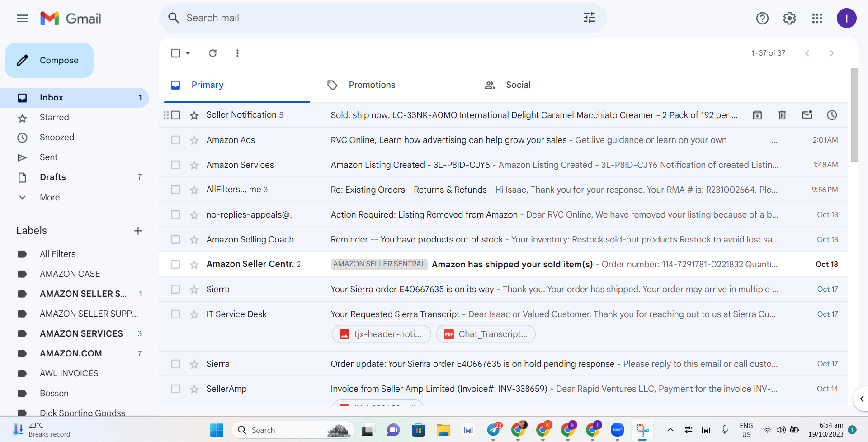
Task: Star the Amazon Services email
Action: [194, 165]
